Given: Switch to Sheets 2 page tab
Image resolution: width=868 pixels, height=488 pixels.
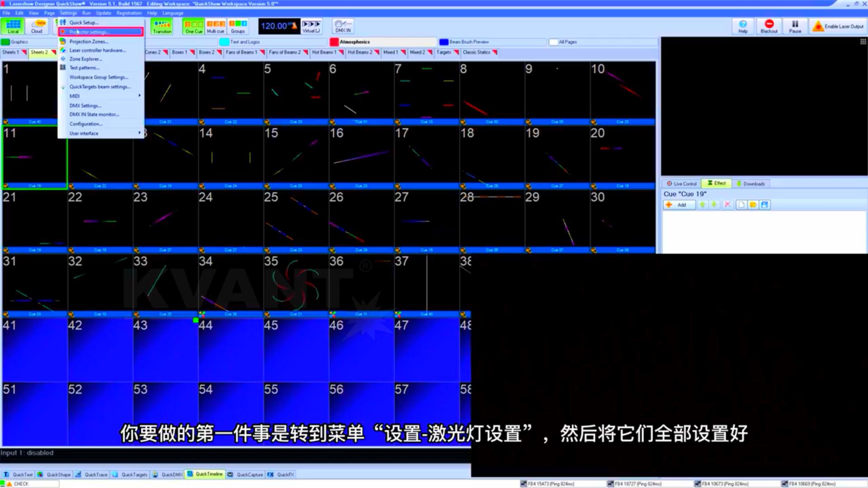Looking at the screenshot, I should pyautogui.click(x=43, y=52).
